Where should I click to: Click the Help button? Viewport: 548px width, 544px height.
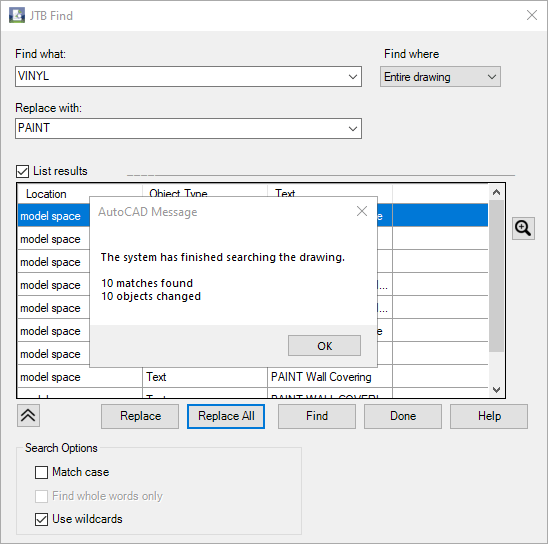tap(489, 416)
